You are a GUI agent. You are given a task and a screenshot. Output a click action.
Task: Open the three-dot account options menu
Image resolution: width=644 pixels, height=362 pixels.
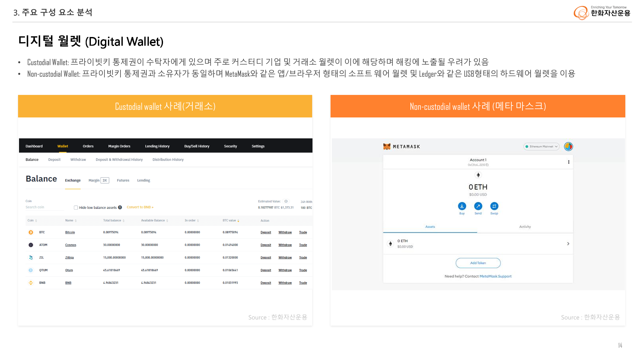click(568, 162)
